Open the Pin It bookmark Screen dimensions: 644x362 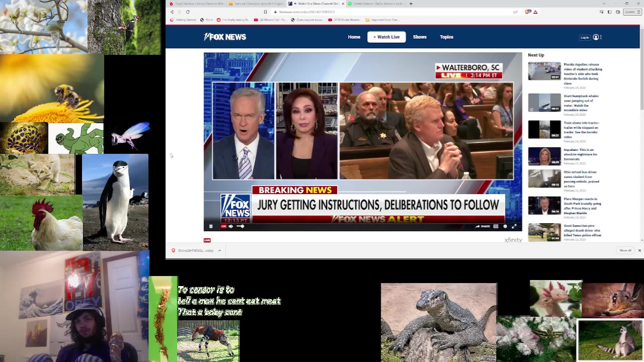[x=207, y=20]
